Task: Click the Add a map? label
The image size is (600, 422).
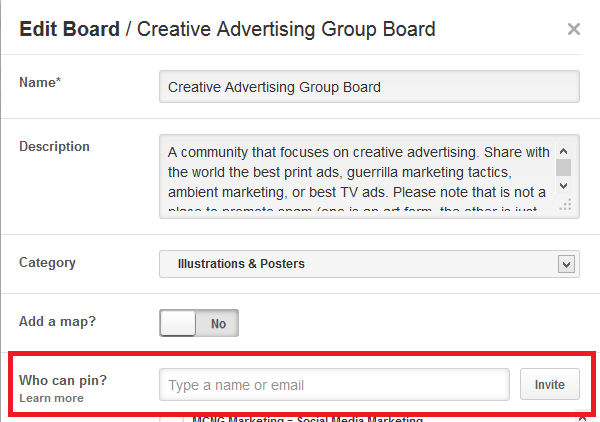Action: tap(58, 322)
